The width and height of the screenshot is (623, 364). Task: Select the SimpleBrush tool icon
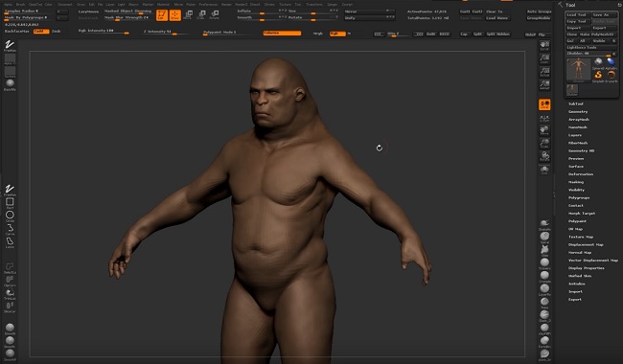(x=598, y=76)
